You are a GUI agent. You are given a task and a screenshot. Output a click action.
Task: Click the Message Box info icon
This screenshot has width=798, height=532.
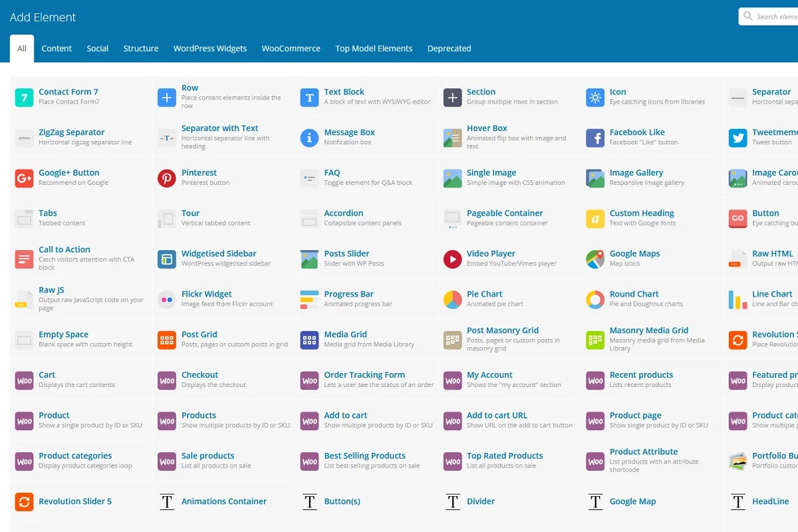[309, 138]
